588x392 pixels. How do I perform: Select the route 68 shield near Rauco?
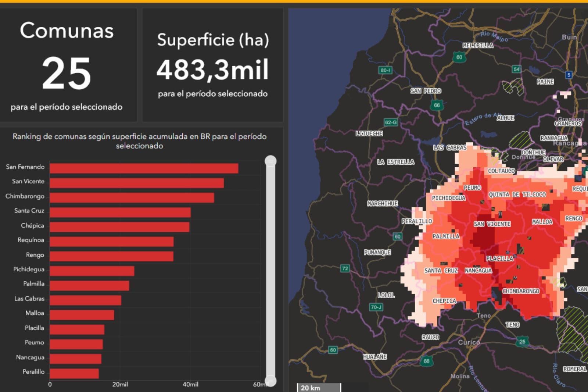tap(426, 361)
